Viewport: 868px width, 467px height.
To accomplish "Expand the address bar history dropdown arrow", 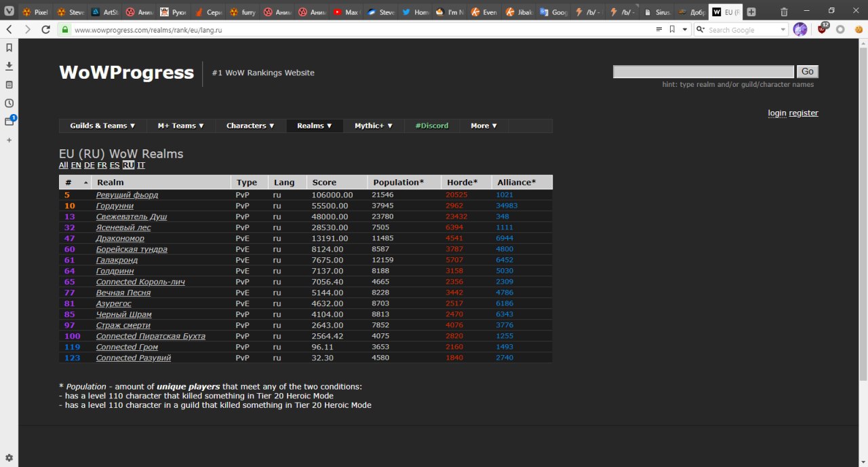I will (x=684, y=30).
